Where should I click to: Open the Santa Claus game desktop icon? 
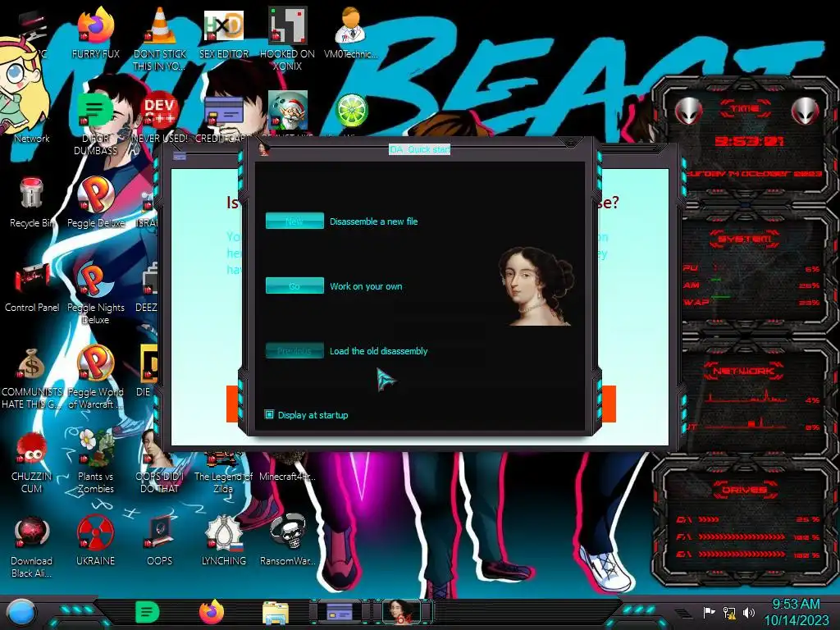point(287,110)
